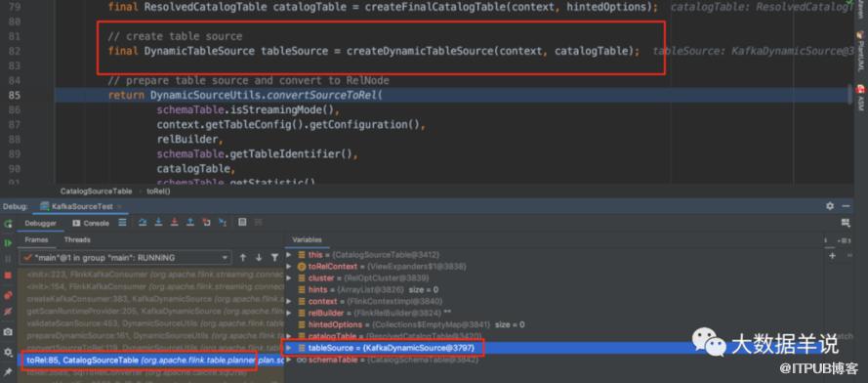868x383 pixels.
Task: Switch to the Console tab
Action: click(92, 223)
